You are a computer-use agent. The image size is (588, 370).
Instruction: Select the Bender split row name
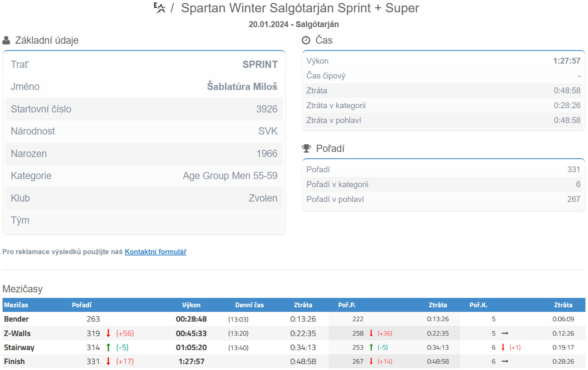[x=16, y=319]
